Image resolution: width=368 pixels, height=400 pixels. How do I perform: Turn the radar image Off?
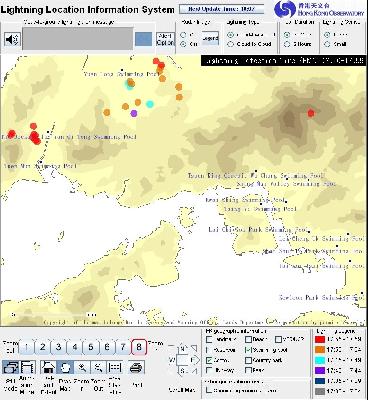(x=183, y=35)
